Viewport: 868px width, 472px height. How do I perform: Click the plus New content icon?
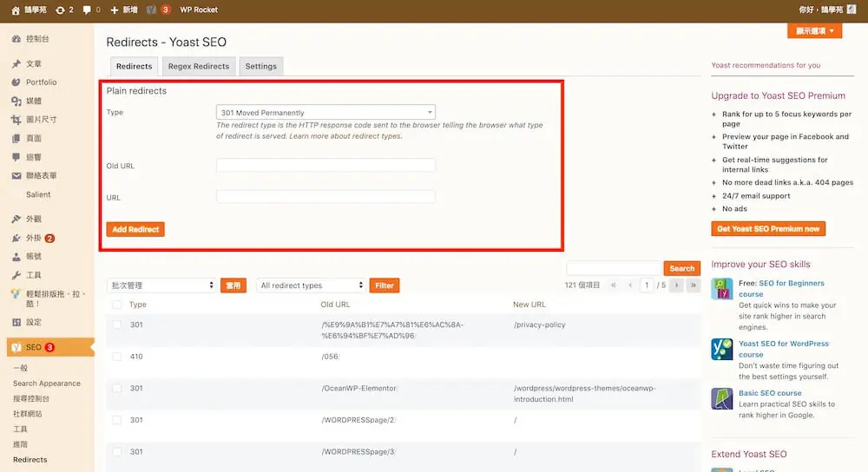click(x=114, y=10)
